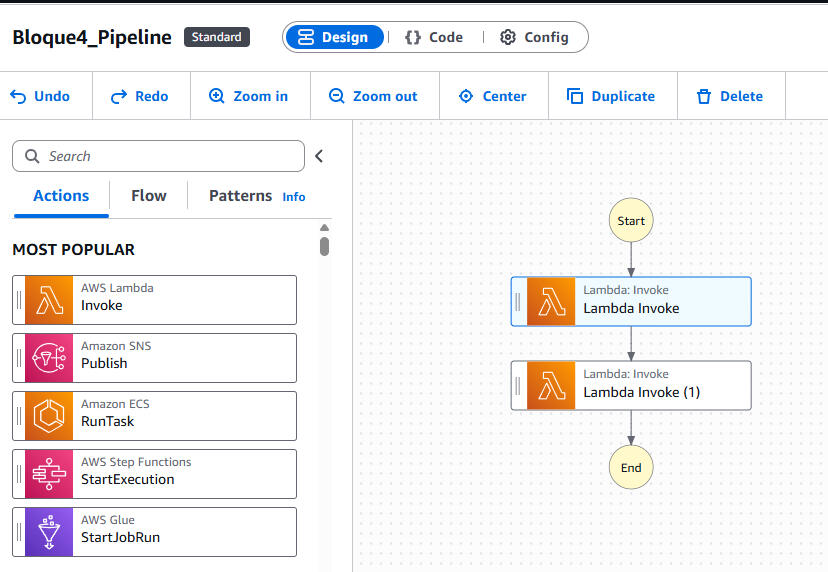Click the Lambda icon on the selected Lambda Invoke state

tap(551, 302)
